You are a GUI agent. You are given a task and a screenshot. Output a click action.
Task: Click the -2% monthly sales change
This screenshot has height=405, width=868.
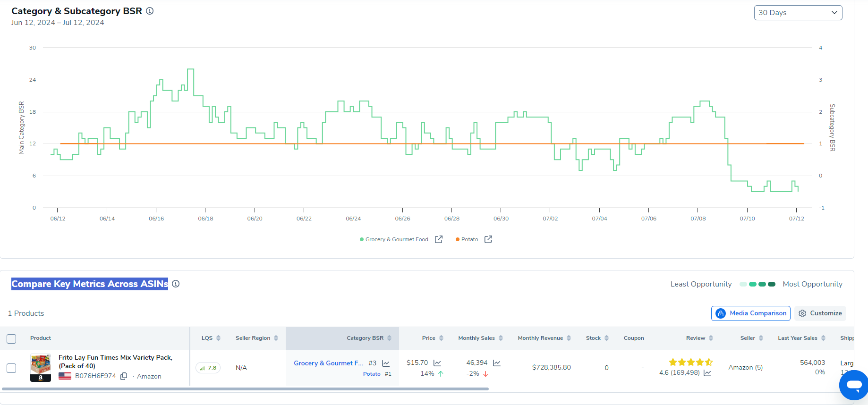click(x=473, y=373)
